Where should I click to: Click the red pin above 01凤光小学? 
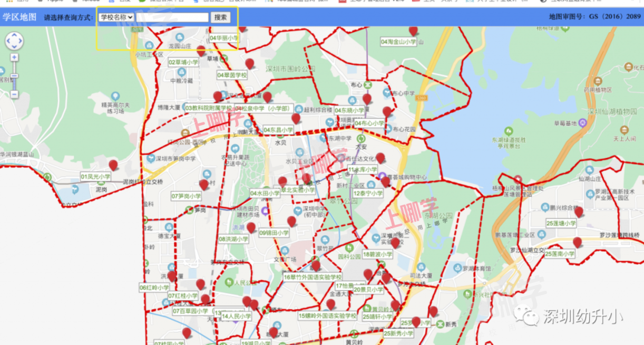113,165
